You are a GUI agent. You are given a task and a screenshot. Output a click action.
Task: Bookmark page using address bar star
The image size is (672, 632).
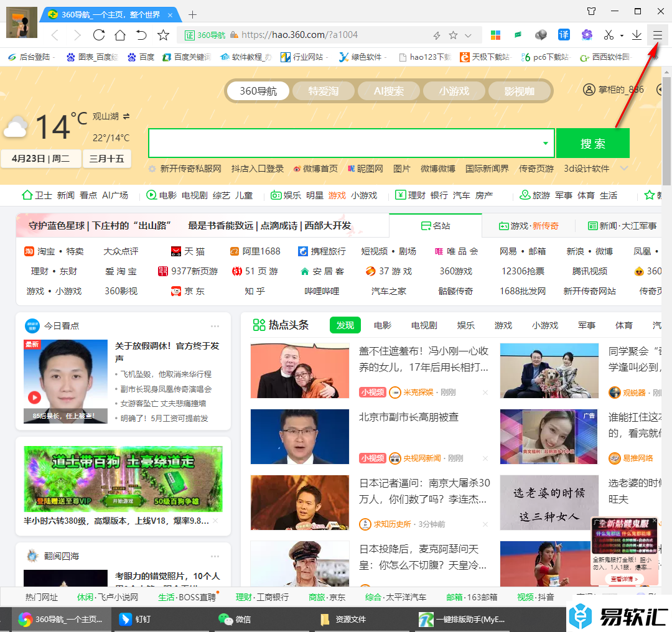453,35
